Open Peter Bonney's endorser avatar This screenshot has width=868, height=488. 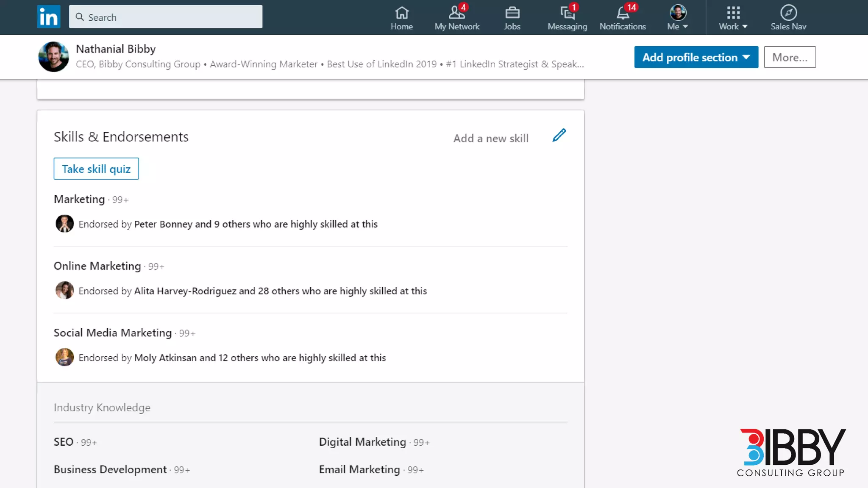point(64,224)
